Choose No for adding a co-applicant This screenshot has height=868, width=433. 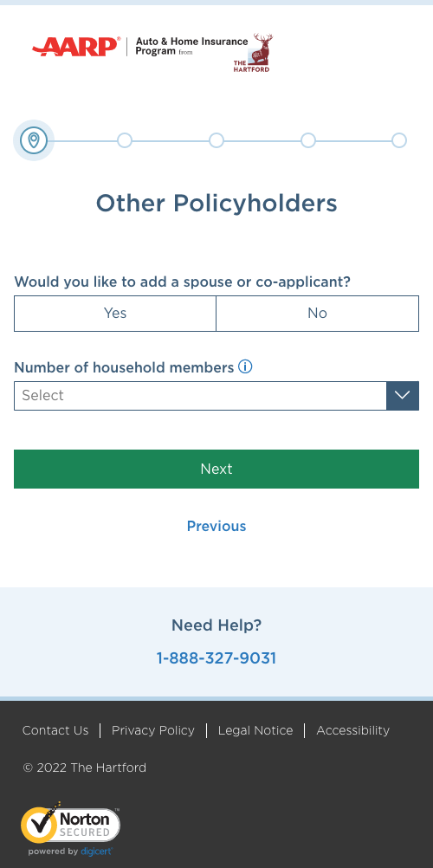pos(317,314)
